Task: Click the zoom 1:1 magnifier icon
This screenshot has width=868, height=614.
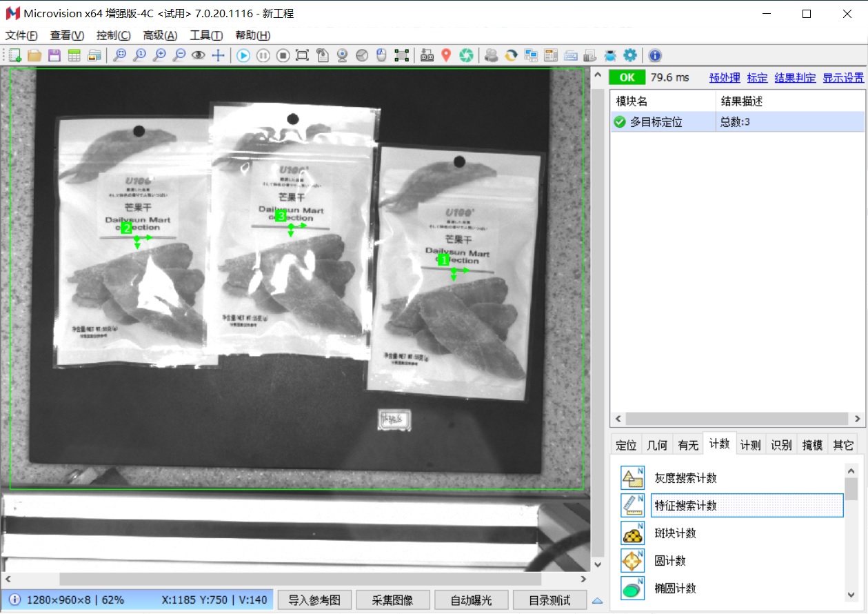Action: [x=140, y=56]
